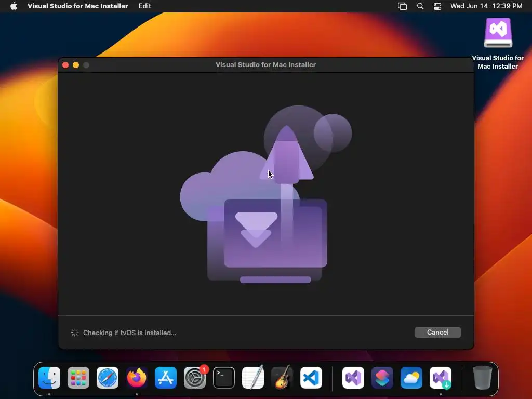Screen dimensions: 532x399
Task: Close the installer window with red button
Action: 65,65
